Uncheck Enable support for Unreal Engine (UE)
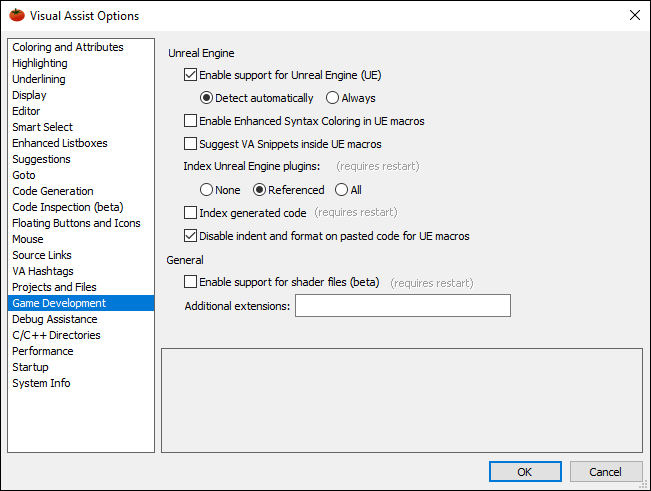651x491 pixels. click(191, 75)
